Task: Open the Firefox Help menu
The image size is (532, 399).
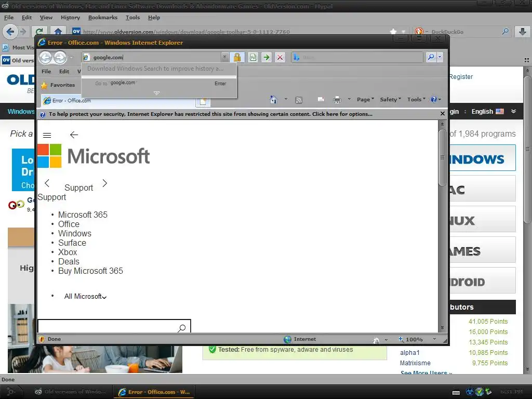Action: (154, 18)
